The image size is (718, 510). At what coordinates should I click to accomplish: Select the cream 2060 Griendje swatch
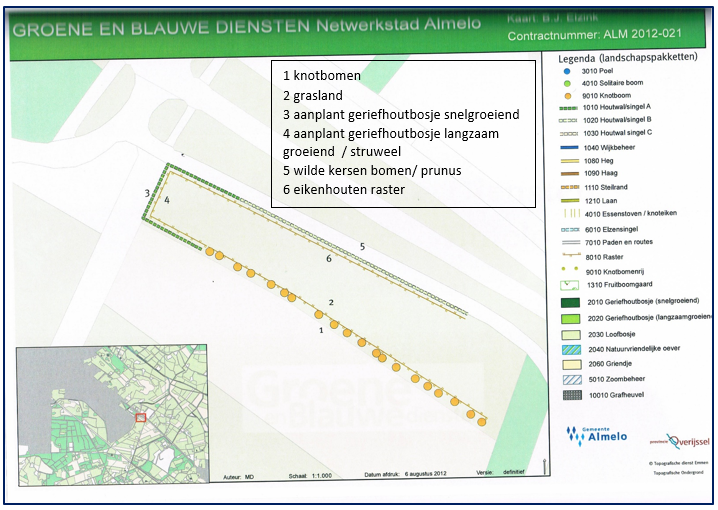click(x=571, y=365)
